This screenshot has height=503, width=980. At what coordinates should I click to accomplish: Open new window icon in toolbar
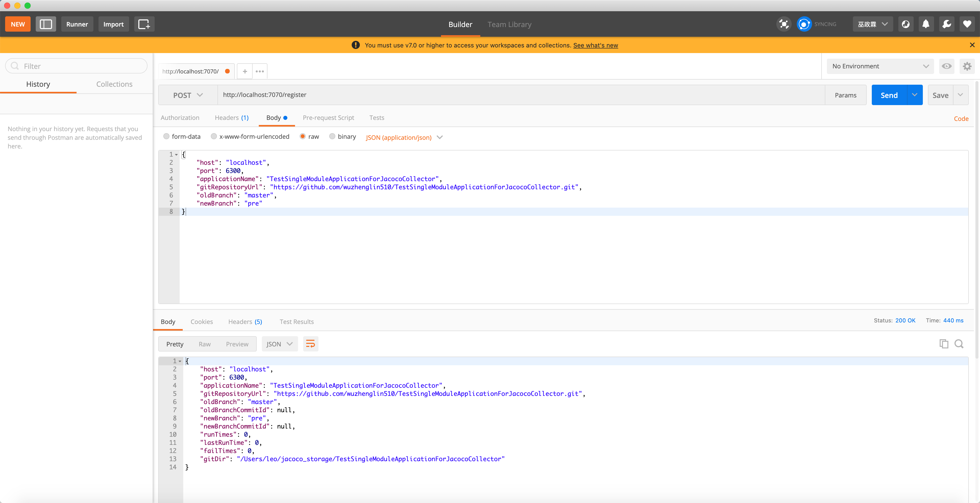(144, 24)
